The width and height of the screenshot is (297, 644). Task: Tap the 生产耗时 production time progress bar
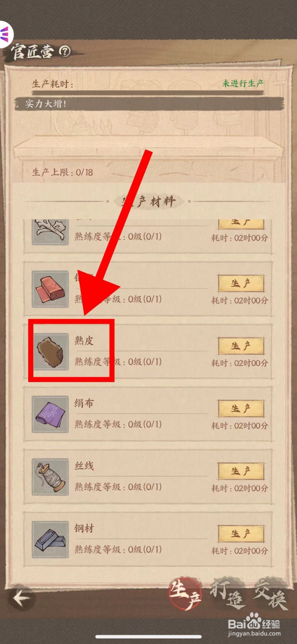point(148,93)
